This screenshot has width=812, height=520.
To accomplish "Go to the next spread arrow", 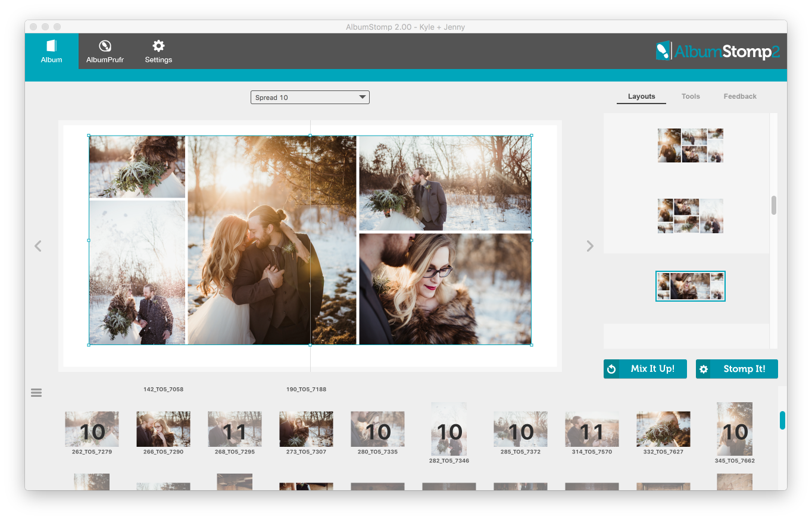I will (x=590, y=246).
